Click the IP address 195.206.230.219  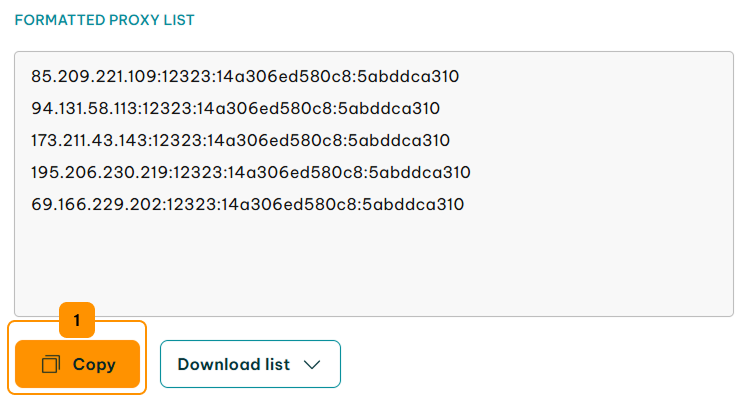99,172
